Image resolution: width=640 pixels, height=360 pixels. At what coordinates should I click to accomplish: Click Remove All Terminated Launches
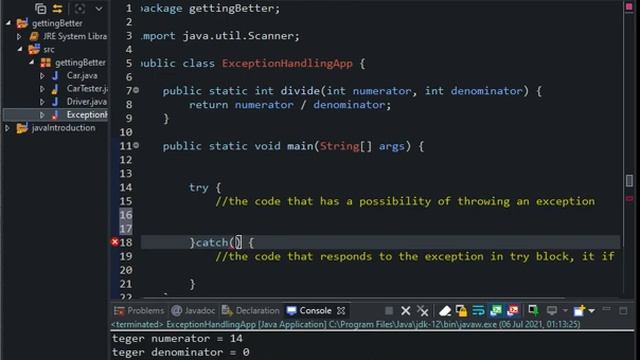click(422, 311)
